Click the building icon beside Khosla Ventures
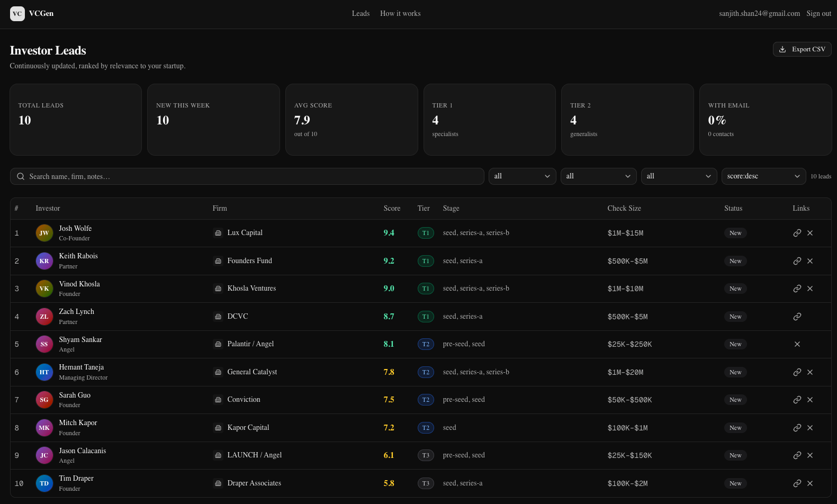Image resolution: width=837 pixels, height=504 pixels. (x=218, y=289)
